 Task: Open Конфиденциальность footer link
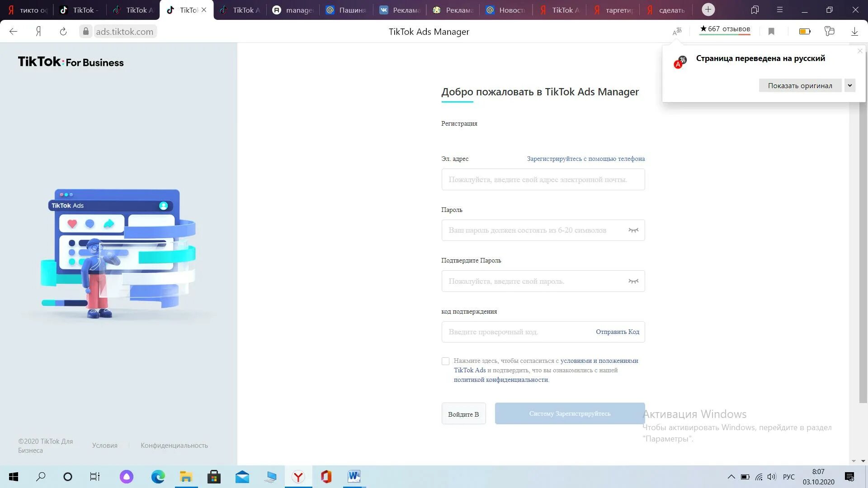point(174,446)
